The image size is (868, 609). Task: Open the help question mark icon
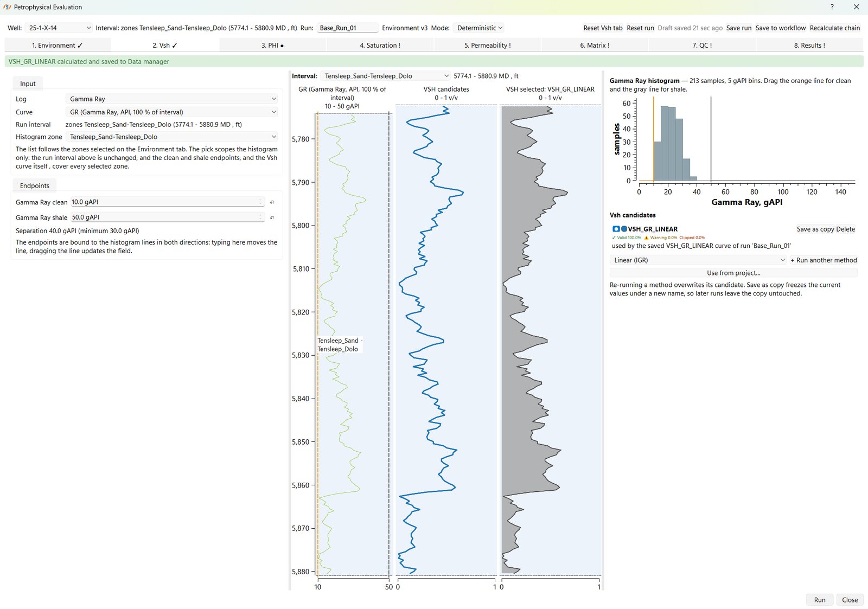[832, 7]
